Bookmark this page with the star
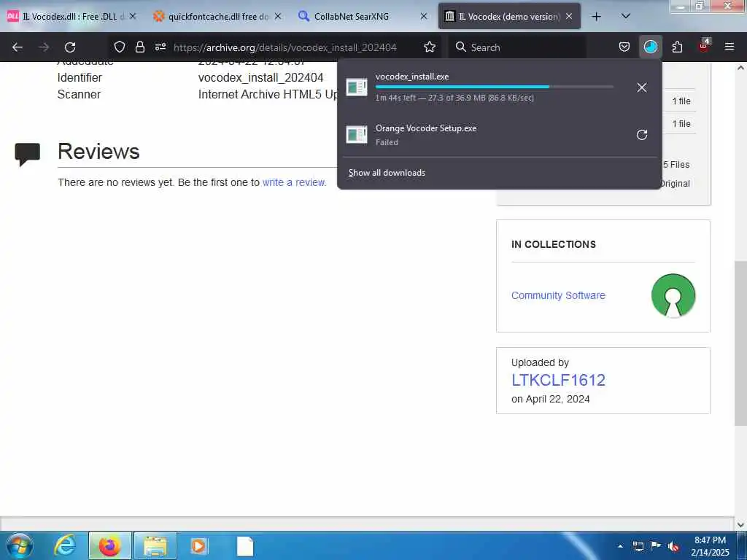The width and height of the screenshot is (747, 560). [429, 47]
